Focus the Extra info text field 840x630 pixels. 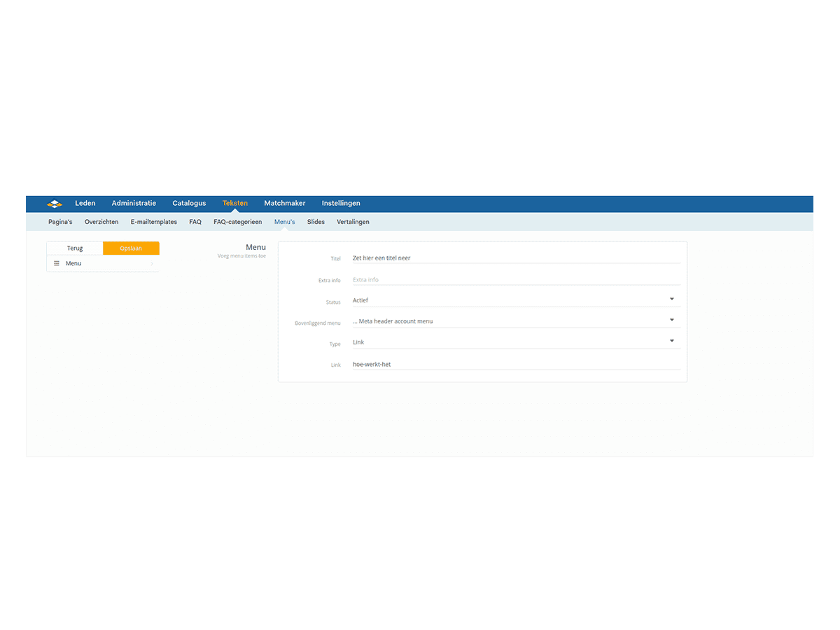pyautogui.click(x=515, y=280)
